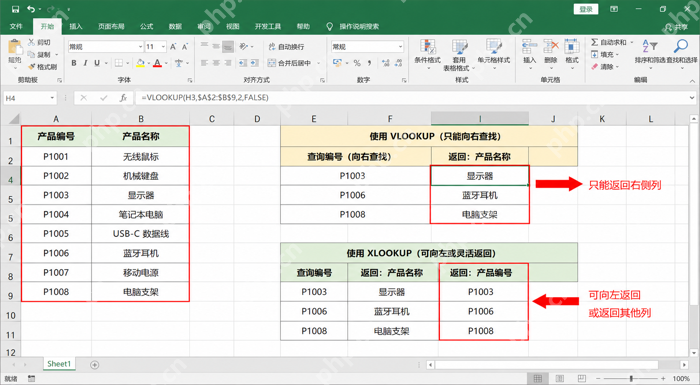
Task: Toggle center horizontal text alignment
Action: click(x=216, y=63)
